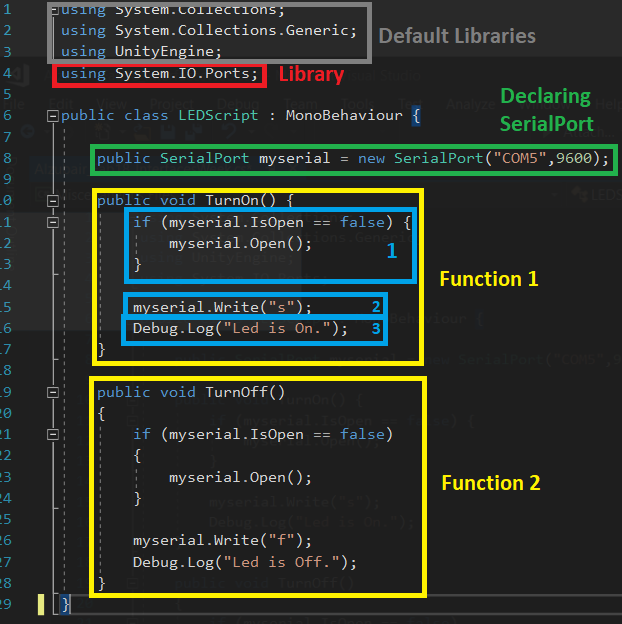Click the MonoBehaviour base class name
This screenshot has width=622, height=624.
[346, 116]
